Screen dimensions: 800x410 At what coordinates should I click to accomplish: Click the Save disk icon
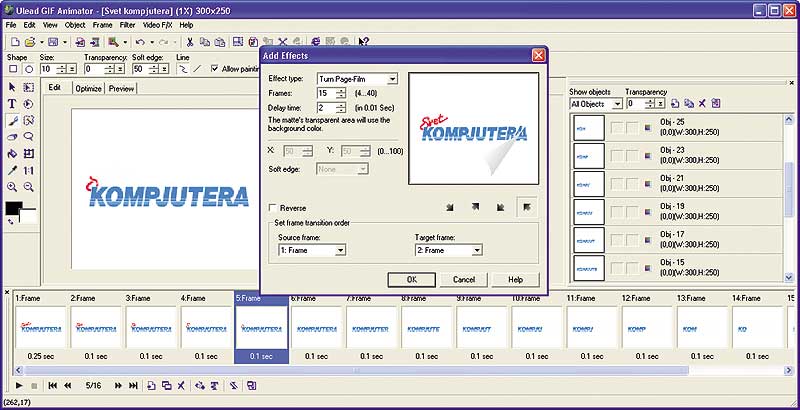point(53,42)
